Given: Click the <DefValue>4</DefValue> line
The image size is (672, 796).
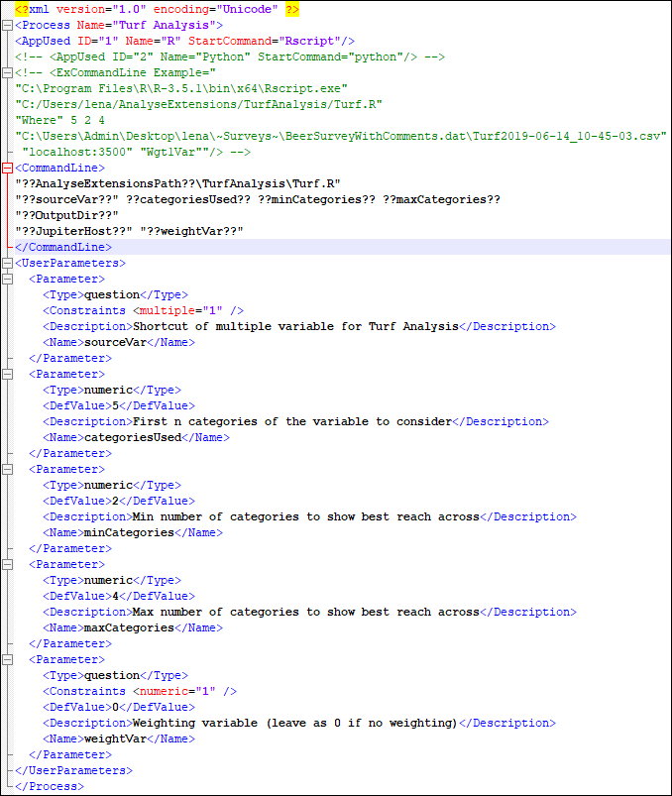Looking at the screenshot, I should point(119,597).
